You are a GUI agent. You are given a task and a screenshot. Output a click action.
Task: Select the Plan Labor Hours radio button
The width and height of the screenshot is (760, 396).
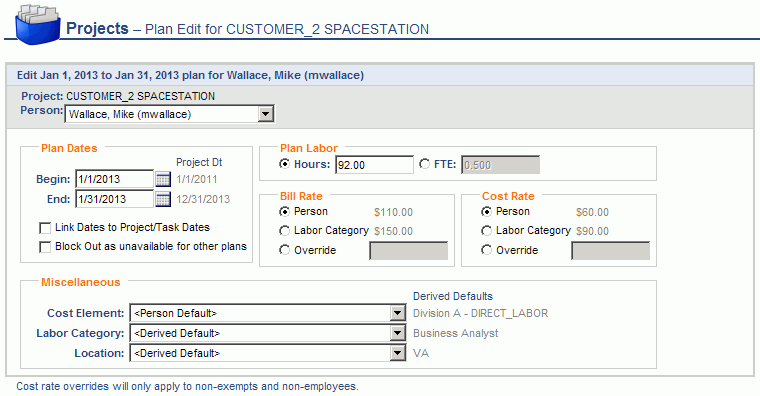(285, 164)
